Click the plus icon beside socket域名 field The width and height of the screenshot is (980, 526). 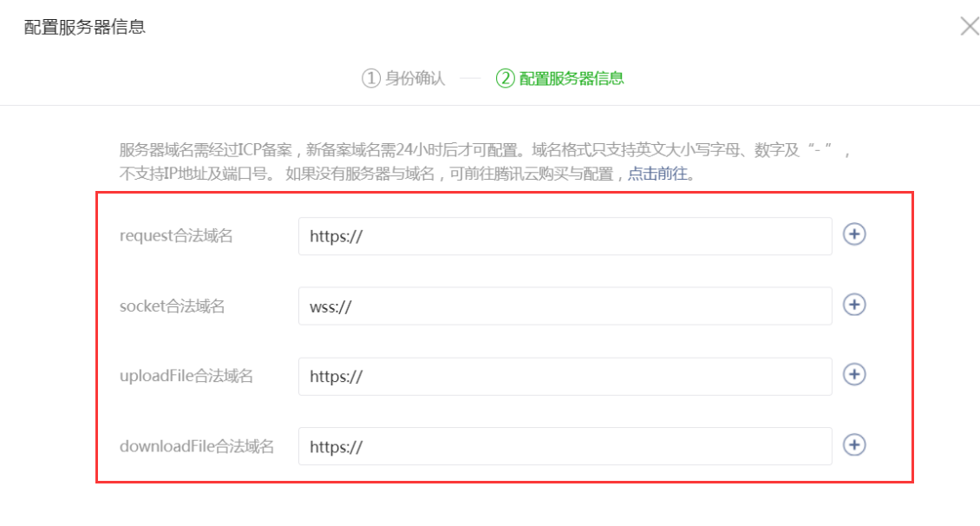pos(854,305)
